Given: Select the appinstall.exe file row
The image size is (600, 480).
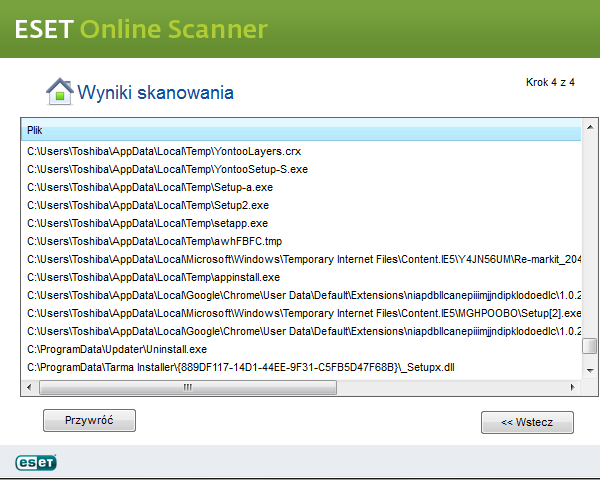Looking at the screenshot, I should tap(301, 278).
